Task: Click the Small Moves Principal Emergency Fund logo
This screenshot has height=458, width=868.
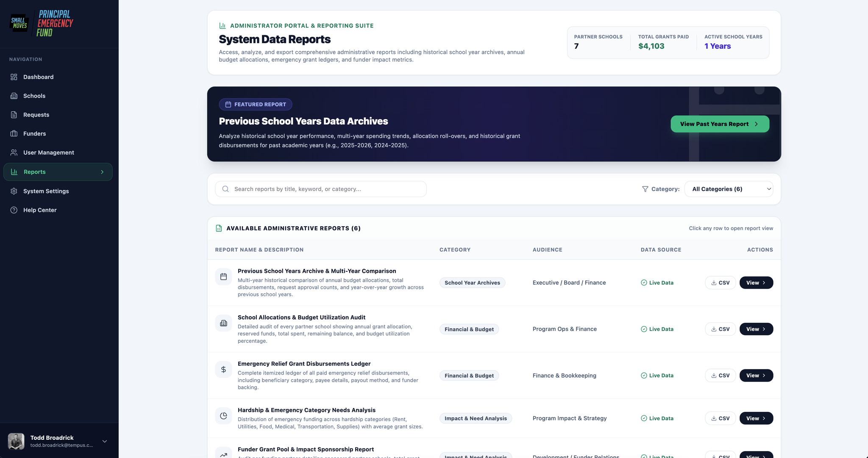Action: [42, 23]
